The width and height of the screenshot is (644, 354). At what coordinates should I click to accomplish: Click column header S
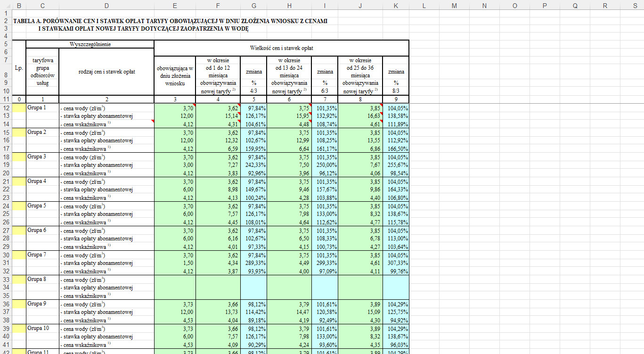(x=635, y=6)
